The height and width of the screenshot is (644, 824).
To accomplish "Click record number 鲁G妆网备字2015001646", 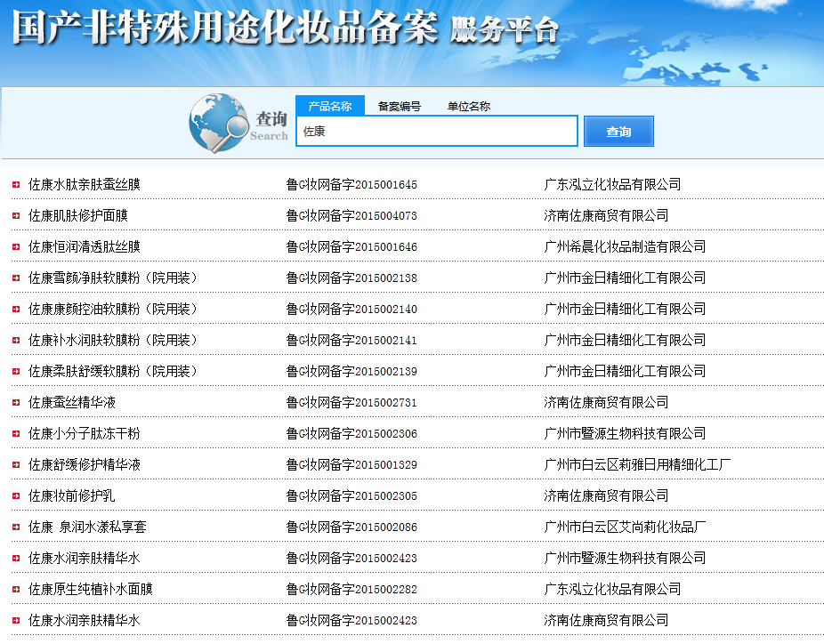I will [x=351, y=246].
